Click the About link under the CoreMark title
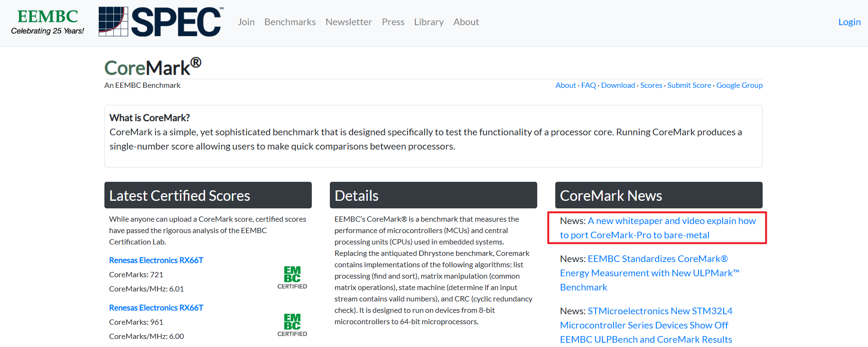Viewport: 868px width, 347px height. click(566, 85)
